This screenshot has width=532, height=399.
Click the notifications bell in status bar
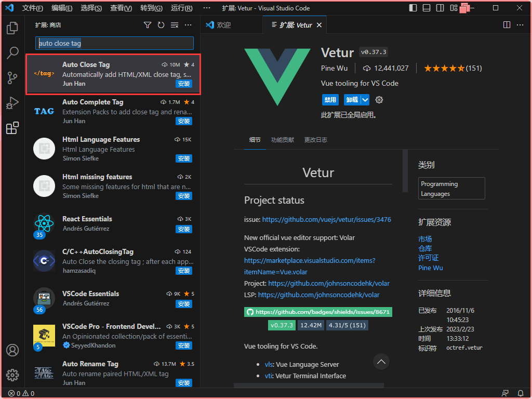click(x=521, y=393)
